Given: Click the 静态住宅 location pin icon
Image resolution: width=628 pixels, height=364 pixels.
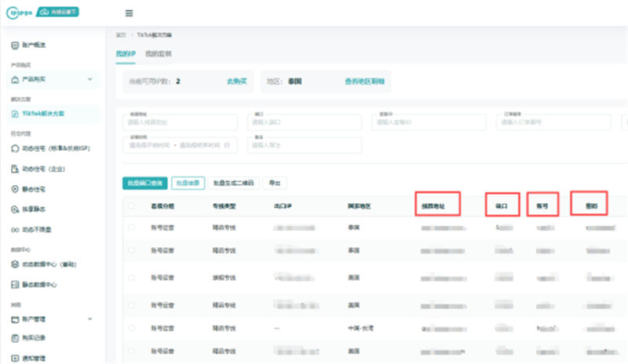Looking at the screenshot, I should 15,189.
